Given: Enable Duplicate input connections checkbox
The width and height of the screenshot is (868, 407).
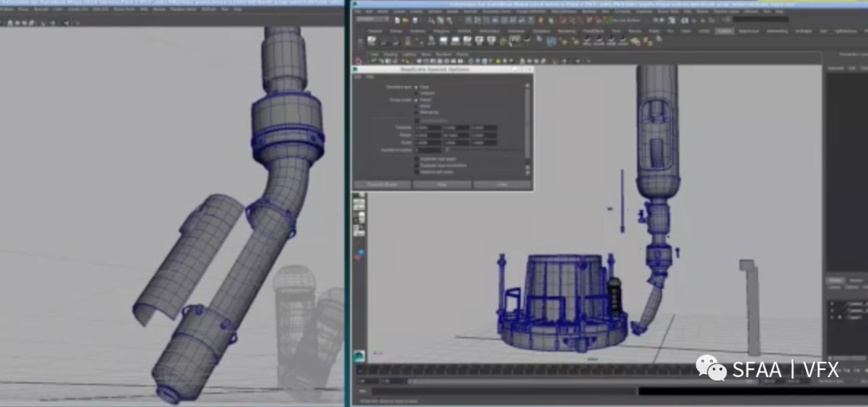Looking at the screenshot, I should pos(416,165).
